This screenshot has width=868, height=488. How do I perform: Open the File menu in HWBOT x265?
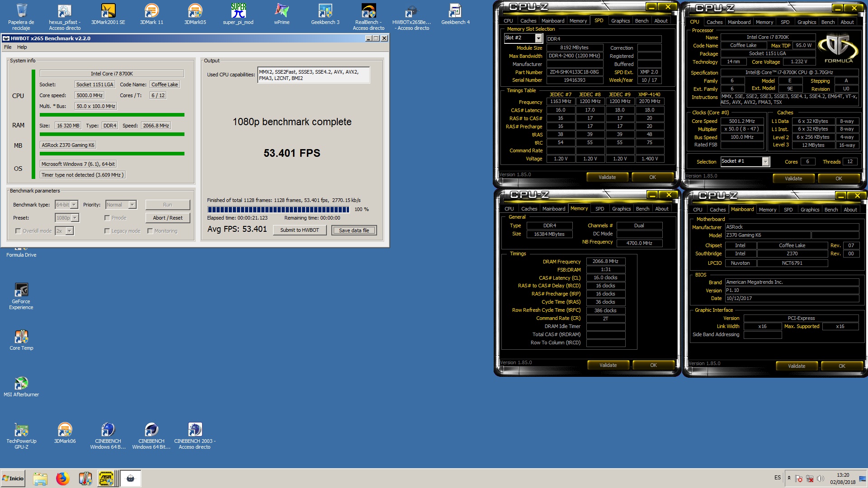point(8,47)
